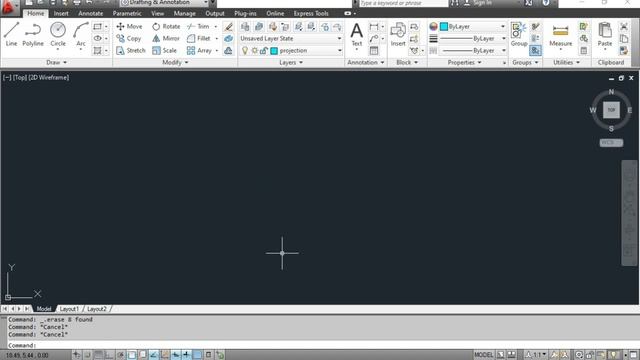Click the TOP face of ViewCube
The image size is (640, 360).
coord(611,110)
